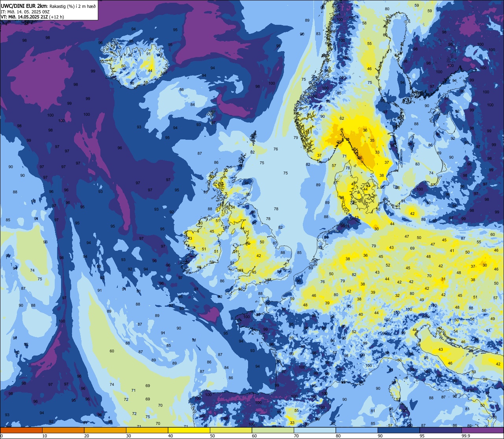Click the 'VT: Mið. 14.05.2025 21Z (+12 h)' line
The image size is (504, 439).
click(x=32, y=17)
